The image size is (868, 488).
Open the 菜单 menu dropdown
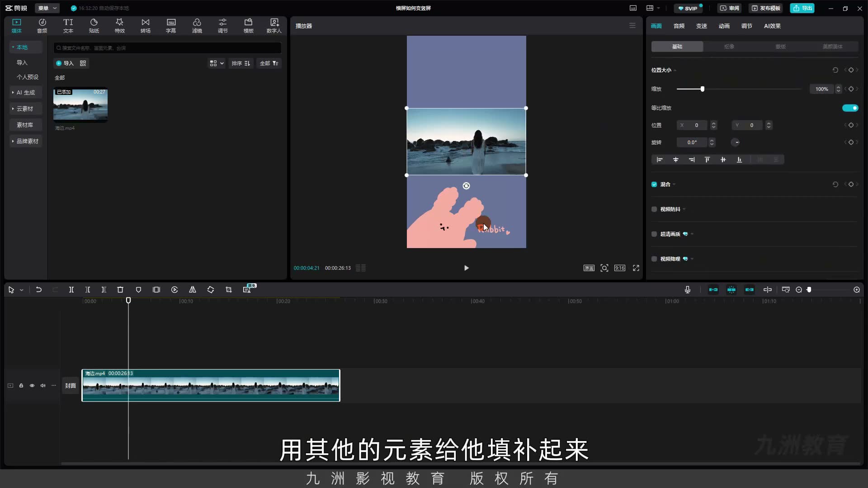[x=47, y=8]
